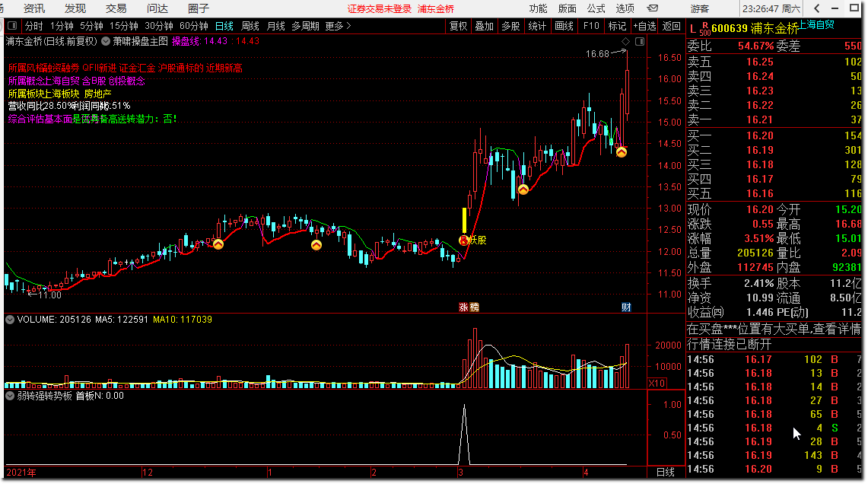
Task: Click the L icon before stock code
Action: [x=692, y=29]
